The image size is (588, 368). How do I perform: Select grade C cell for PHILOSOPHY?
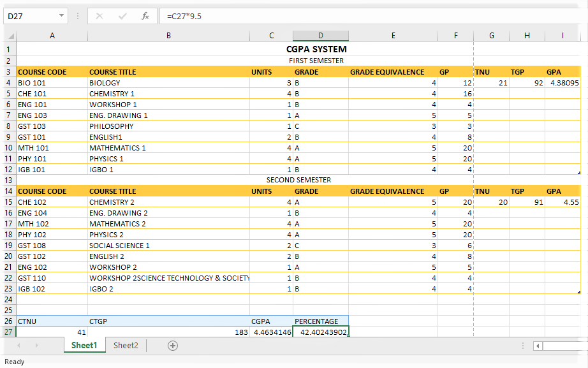[321, 126]
